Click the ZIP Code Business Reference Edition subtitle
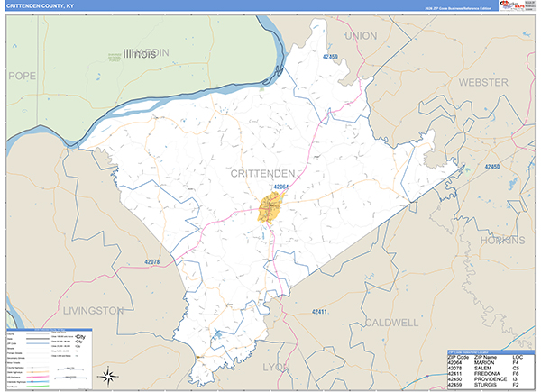The image size is (541, 392). coord(458,8)
